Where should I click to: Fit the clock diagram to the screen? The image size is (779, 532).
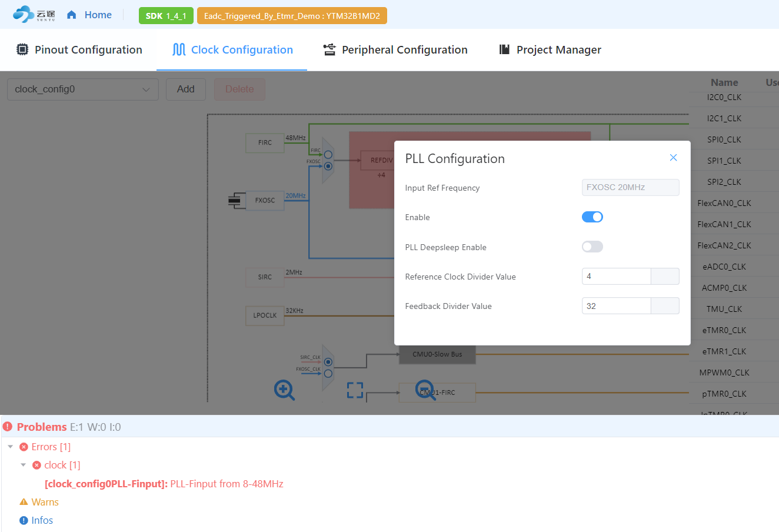tap(355, 390)
